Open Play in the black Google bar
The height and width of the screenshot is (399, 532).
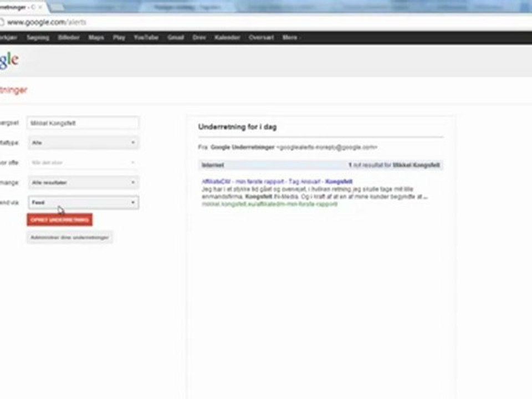pos(119,38)
